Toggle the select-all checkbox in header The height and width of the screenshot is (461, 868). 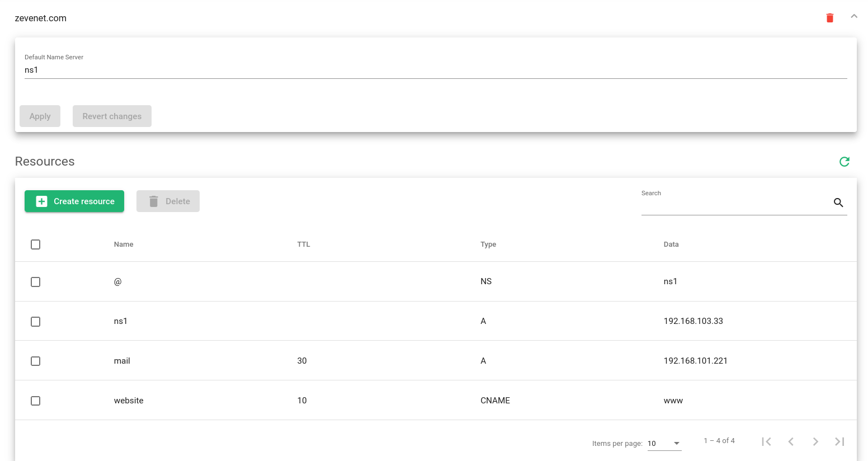coord(35,244)
